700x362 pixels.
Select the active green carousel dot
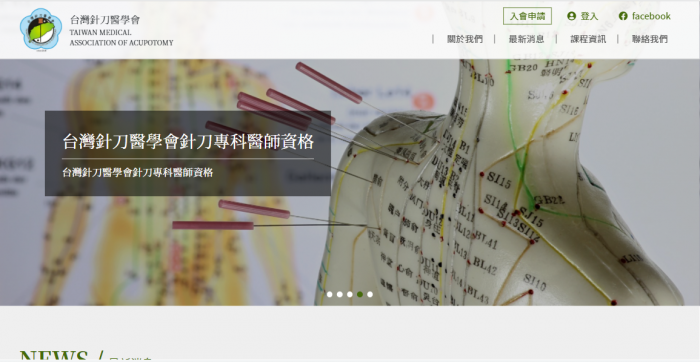(x=360, y=294)
